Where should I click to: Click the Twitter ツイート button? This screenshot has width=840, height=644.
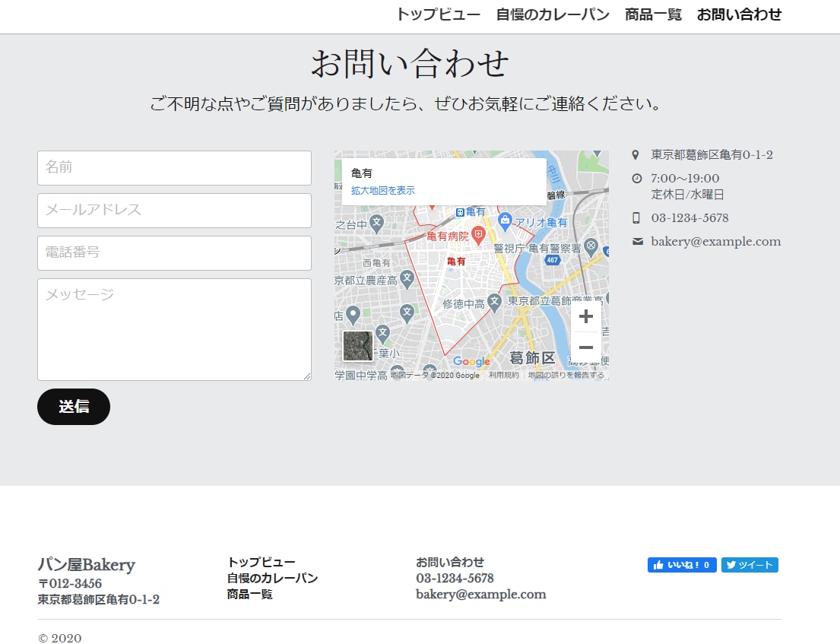click(x=750, y=565)
